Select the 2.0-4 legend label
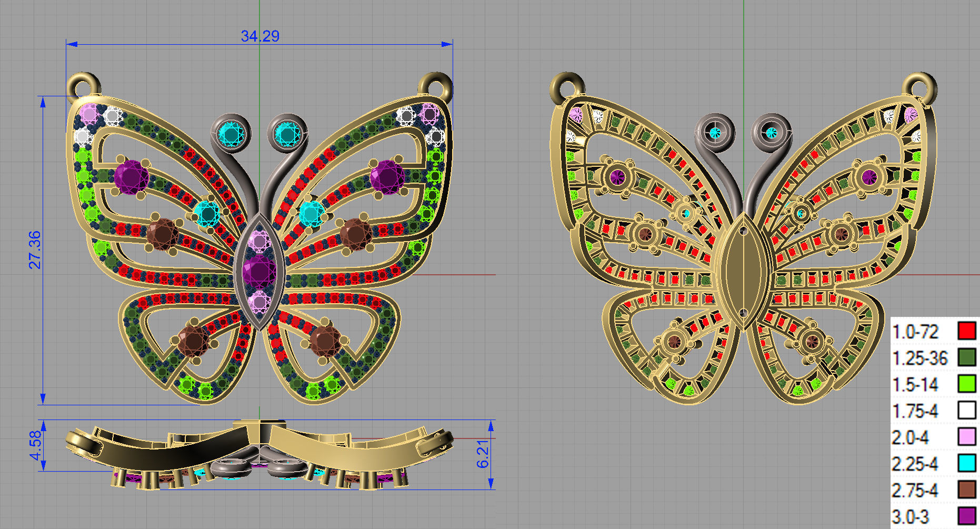The width and height of the screenshot is (980, 529). (x=911, y=437)
